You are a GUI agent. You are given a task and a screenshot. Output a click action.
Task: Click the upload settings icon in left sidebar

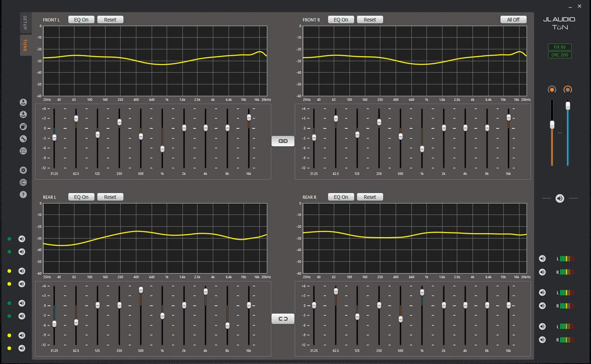point(23,102)
